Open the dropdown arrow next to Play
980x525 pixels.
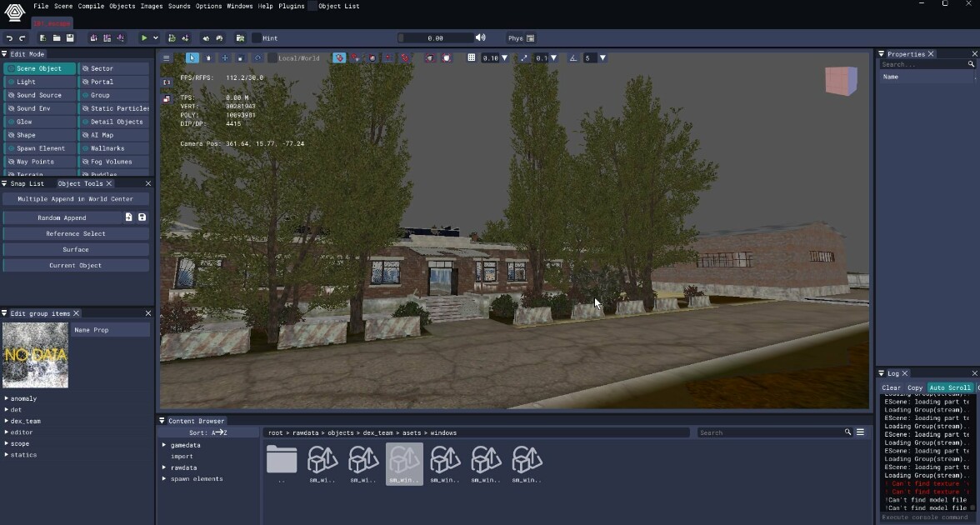(x=156, y=38)
